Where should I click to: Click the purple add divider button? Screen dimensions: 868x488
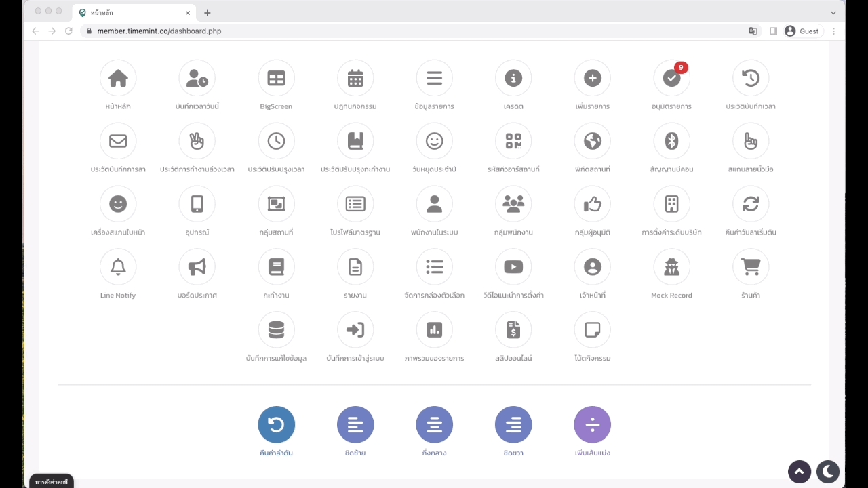[592, 425]
